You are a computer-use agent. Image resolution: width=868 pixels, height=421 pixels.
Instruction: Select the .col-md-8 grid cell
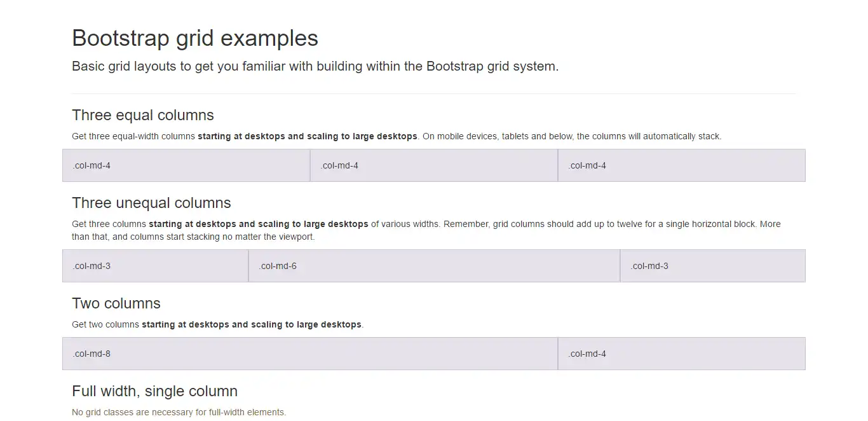pos(310,354)
